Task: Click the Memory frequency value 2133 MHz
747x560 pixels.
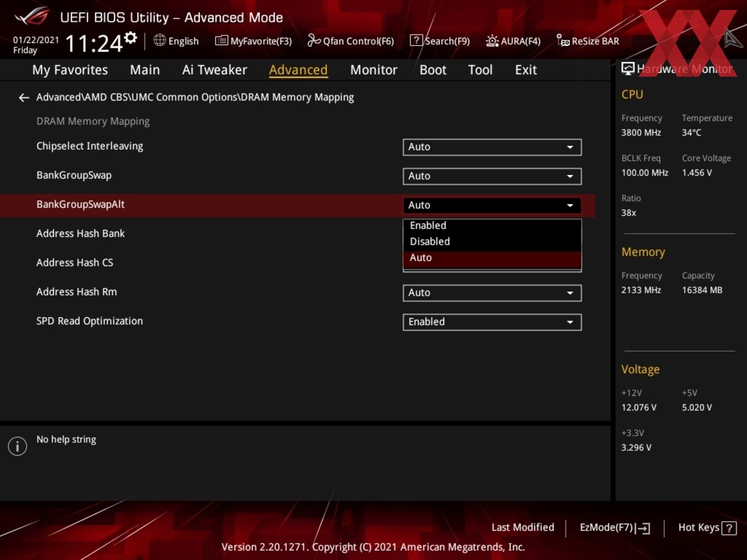Action: [x=641, y=290]
